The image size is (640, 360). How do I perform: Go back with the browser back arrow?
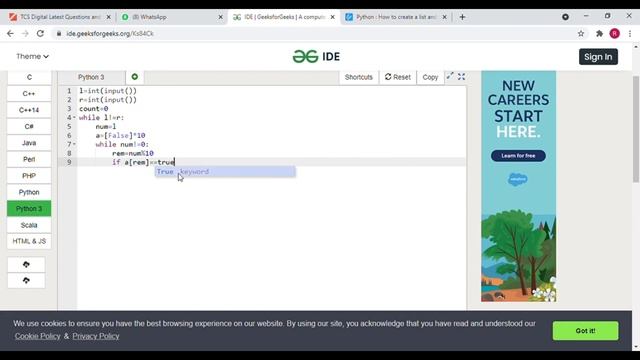point(10,33)
